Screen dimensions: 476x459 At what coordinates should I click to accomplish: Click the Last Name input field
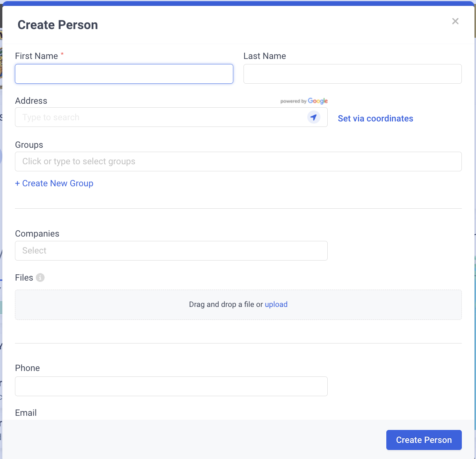(x=352, y=74)
